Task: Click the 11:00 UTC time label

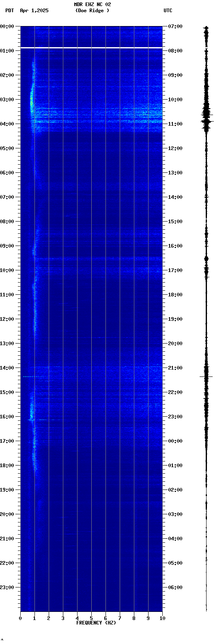Action: 175,124
